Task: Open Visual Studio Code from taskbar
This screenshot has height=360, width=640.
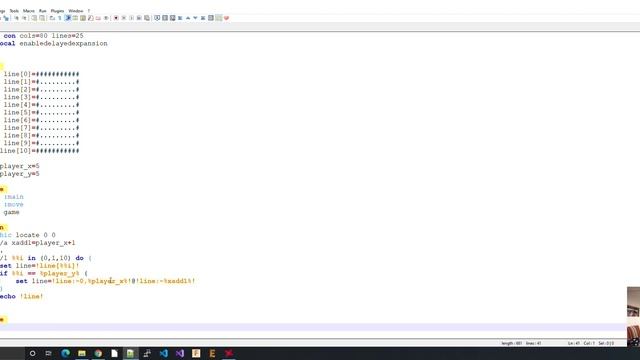Action: click(164, 353)
